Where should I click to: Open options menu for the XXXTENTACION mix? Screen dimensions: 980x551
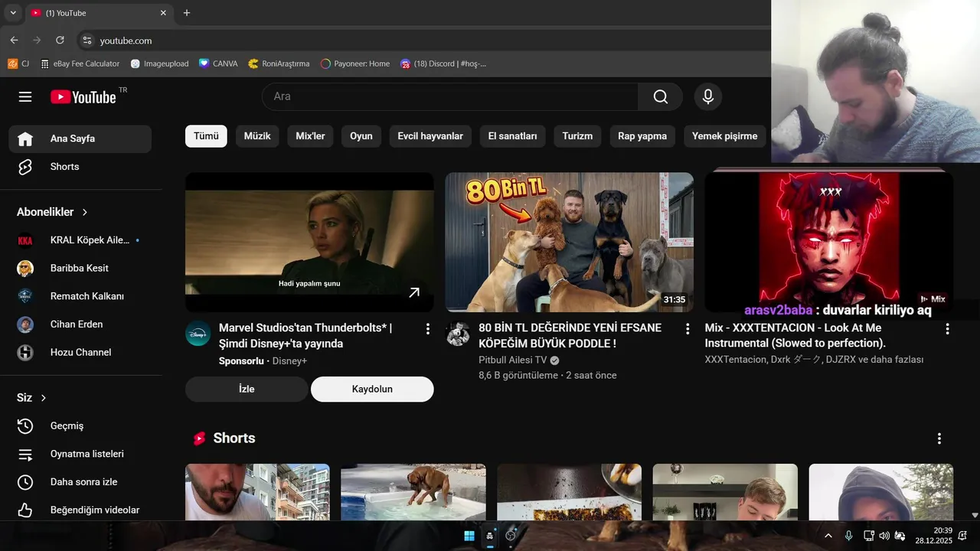click(947, 329)
